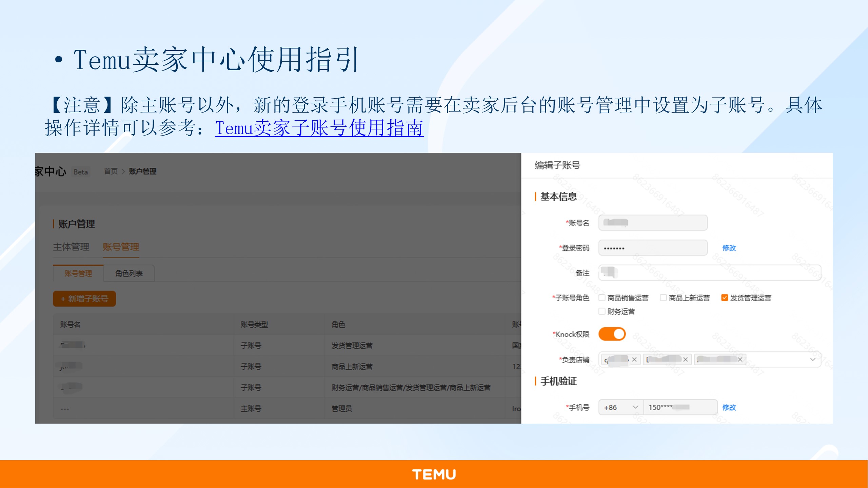Click 首页 in the breadcrumb navigation

(x=111, y=172)
